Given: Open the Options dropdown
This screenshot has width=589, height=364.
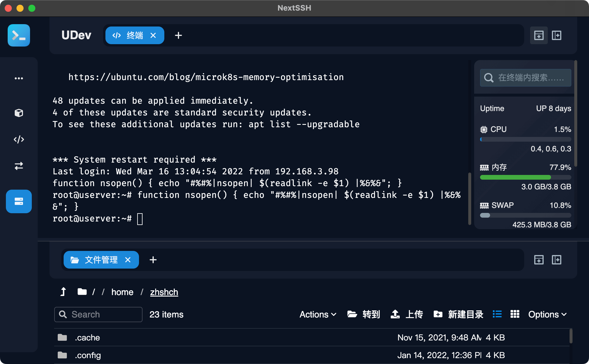Looking at the screenshot, I should (x=547, y=315).
